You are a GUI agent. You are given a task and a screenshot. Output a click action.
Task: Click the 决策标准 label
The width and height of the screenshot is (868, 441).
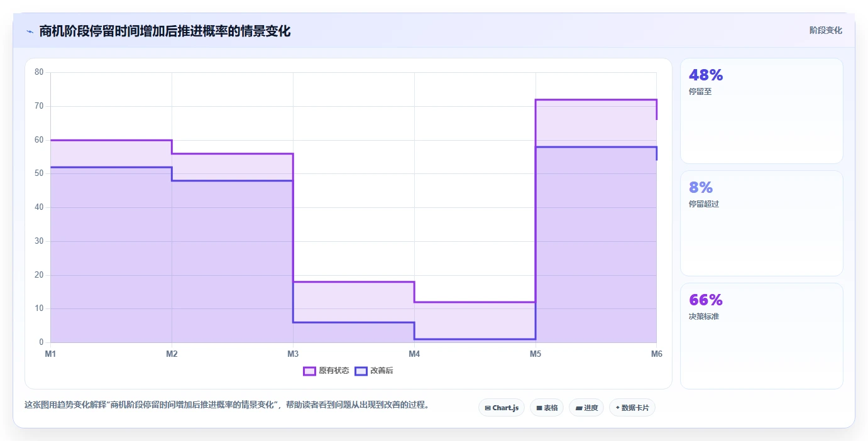click(x=704, y=317)
